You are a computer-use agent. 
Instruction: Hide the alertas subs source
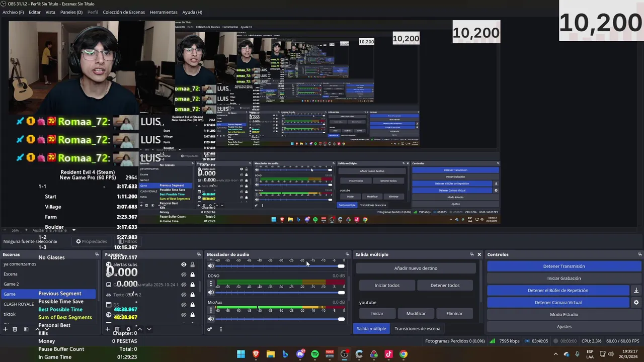tap(184, 264)
